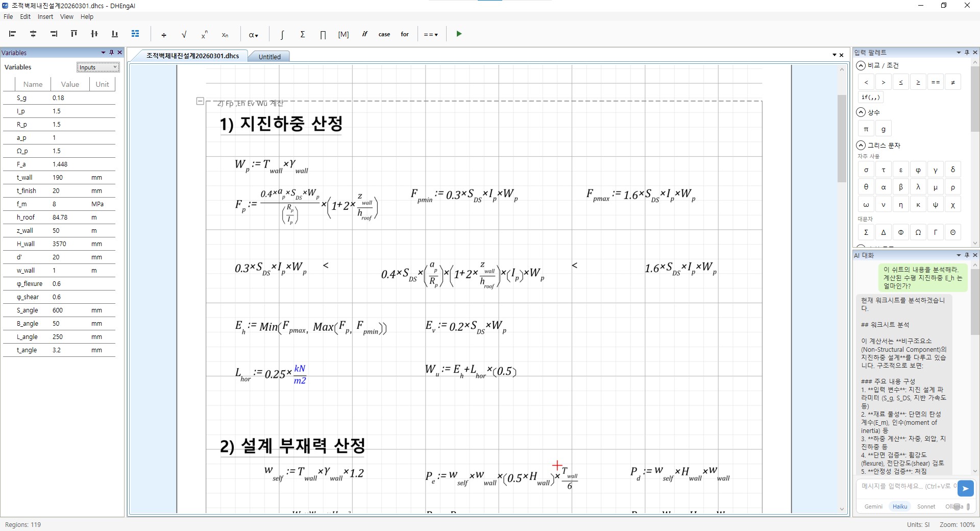
Task: Insert a division fraction operator
Action: 163,34
